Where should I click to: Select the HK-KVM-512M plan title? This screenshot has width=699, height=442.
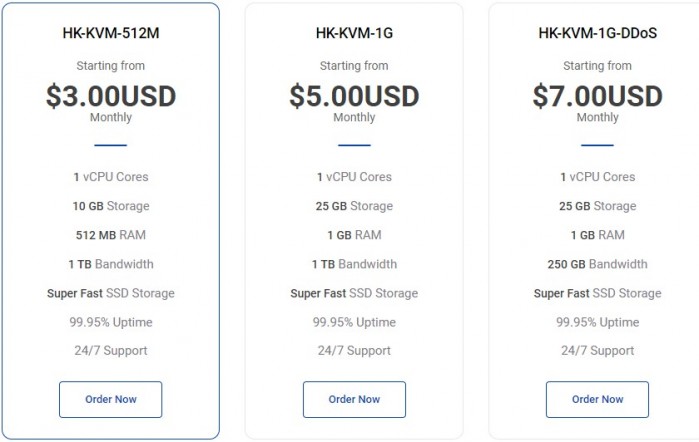coord(110,33)
